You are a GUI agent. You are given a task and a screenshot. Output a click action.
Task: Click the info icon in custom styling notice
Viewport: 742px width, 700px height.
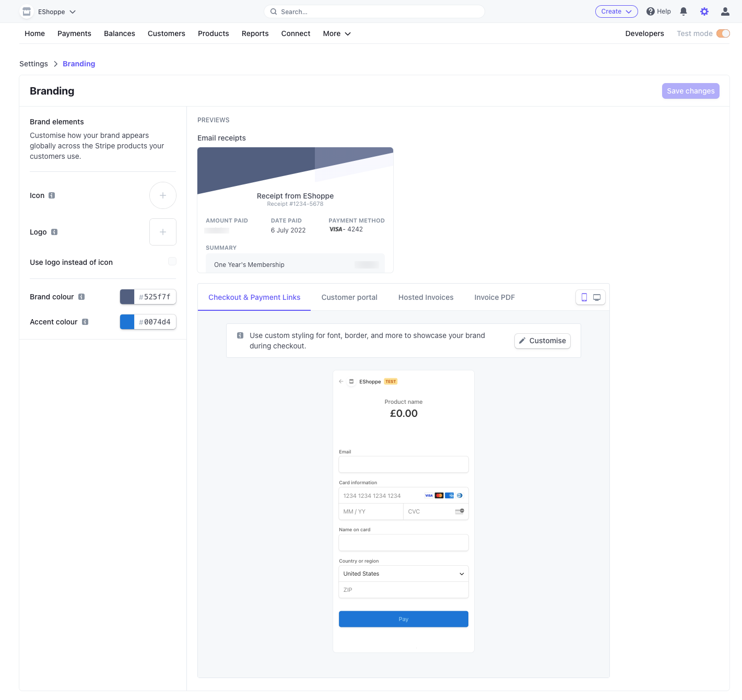240,335
